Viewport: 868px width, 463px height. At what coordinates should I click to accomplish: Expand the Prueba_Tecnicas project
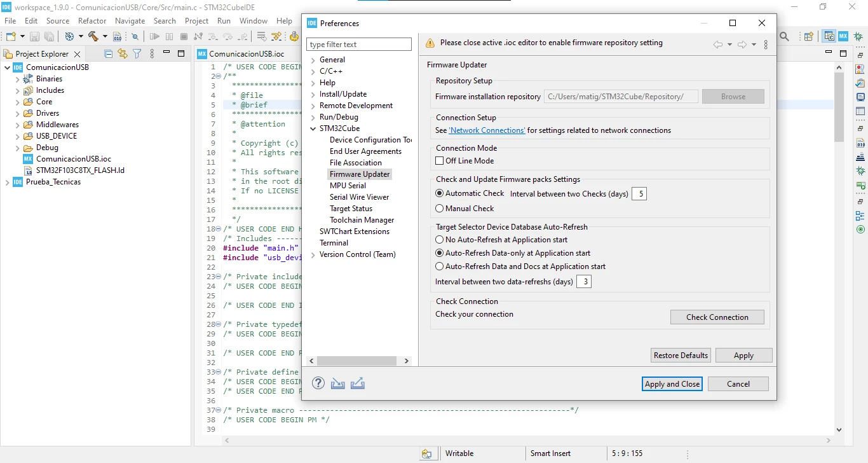[x=8, y=182]
